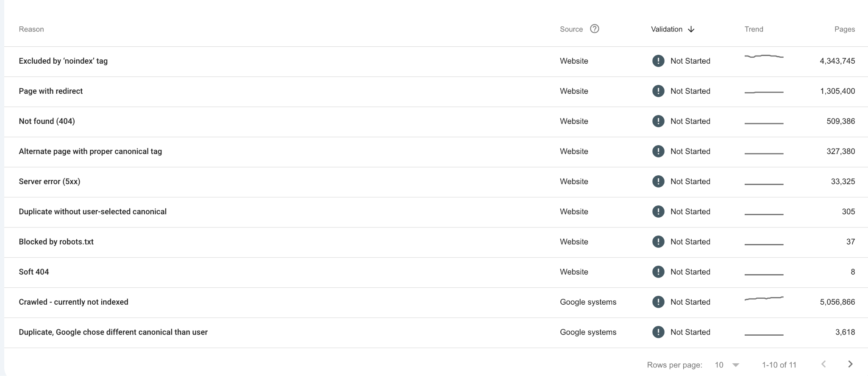Click the Reason column header
The height and width of the screenshot is (376, 868).
31,29
